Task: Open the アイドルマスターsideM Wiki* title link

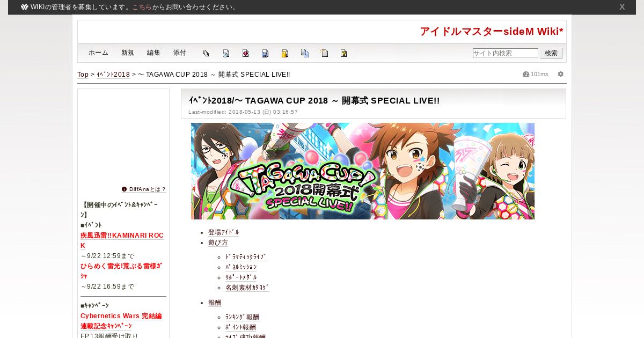Action: click(x=492, y=32)
